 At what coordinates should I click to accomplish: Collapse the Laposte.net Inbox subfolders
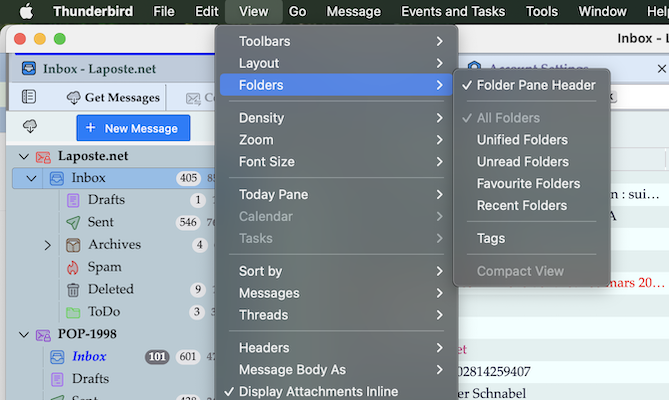point(31,178)
